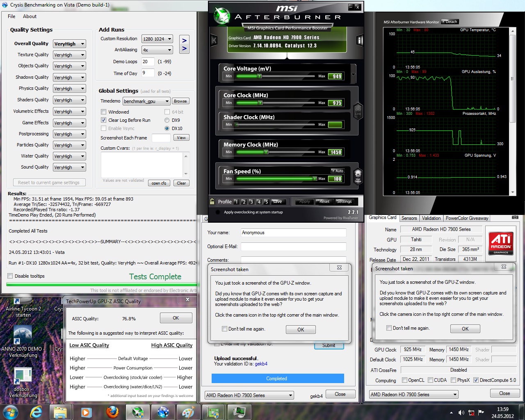Open the dosbox desktop shortcut
The image size is (525, 420).
pyautogui.click(x=23, y=383)
